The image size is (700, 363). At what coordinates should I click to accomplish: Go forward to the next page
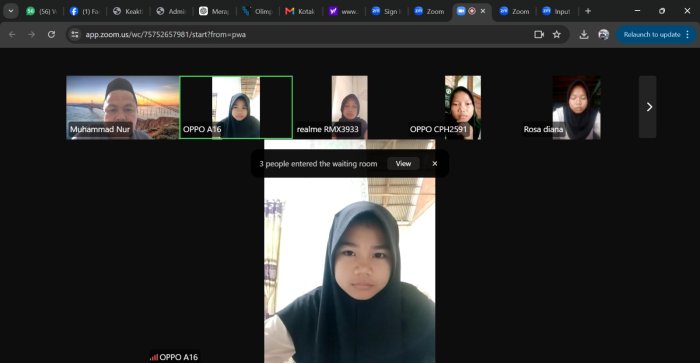31,34
